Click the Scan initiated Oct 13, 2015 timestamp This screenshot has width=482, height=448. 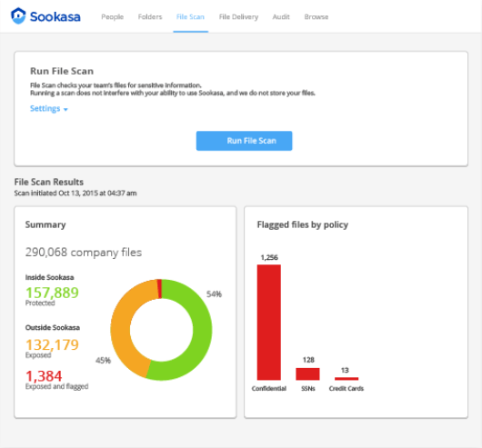[x=75, y=194]
